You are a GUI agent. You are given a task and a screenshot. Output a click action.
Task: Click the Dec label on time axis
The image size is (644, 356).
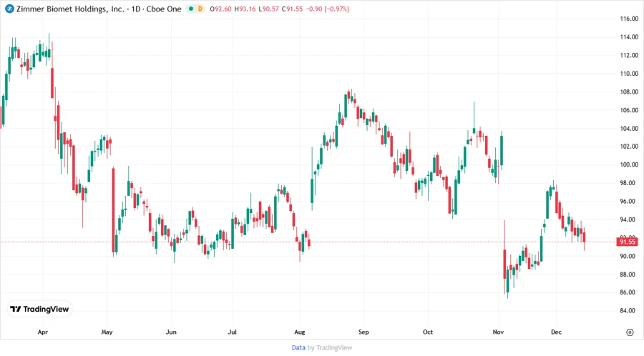[x=556, y=332]
